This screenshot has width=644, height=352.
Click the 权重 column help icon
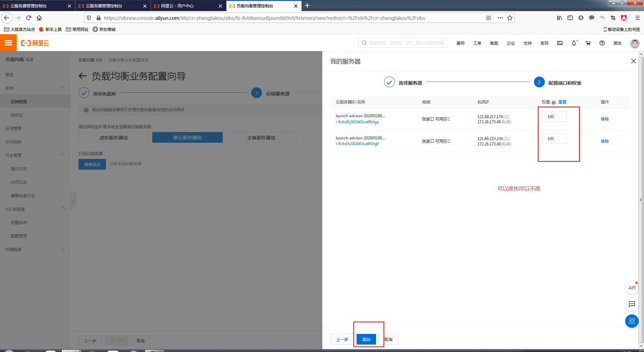click(553, 102)
